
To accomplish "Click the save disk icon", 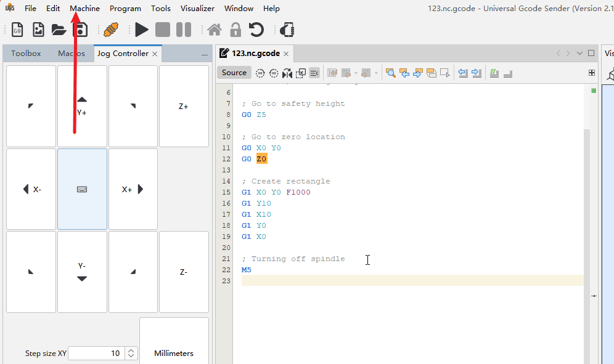I will (x=80, y=30).
